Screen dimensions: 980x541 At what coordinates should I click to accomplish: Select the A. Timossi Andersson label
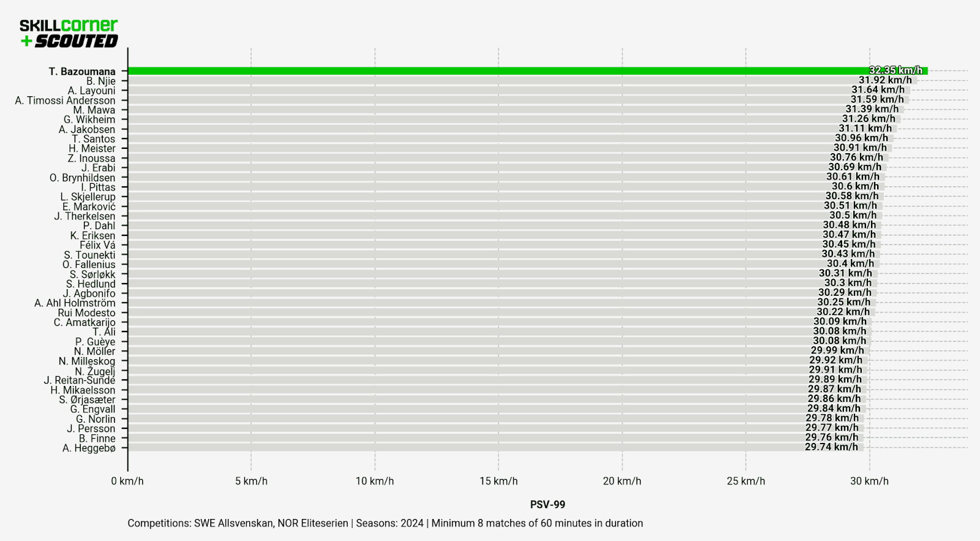tap(65, 100)
